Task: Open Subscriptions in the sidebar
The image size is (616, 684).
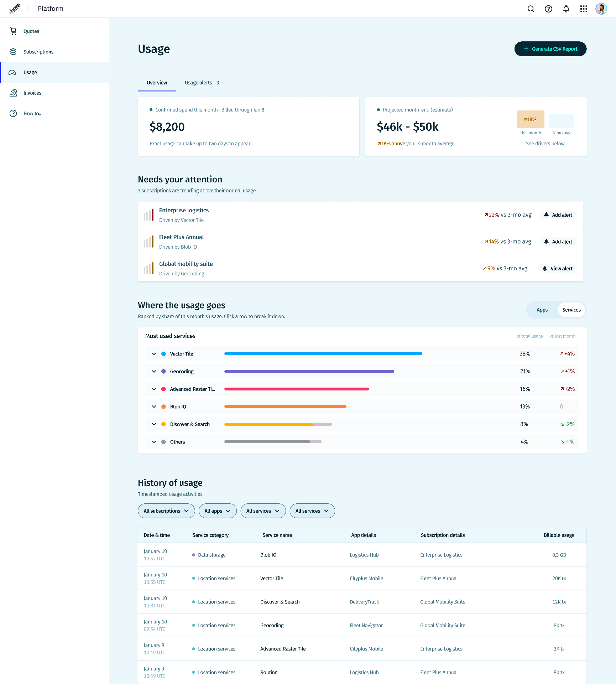Action: coord(54,52)
